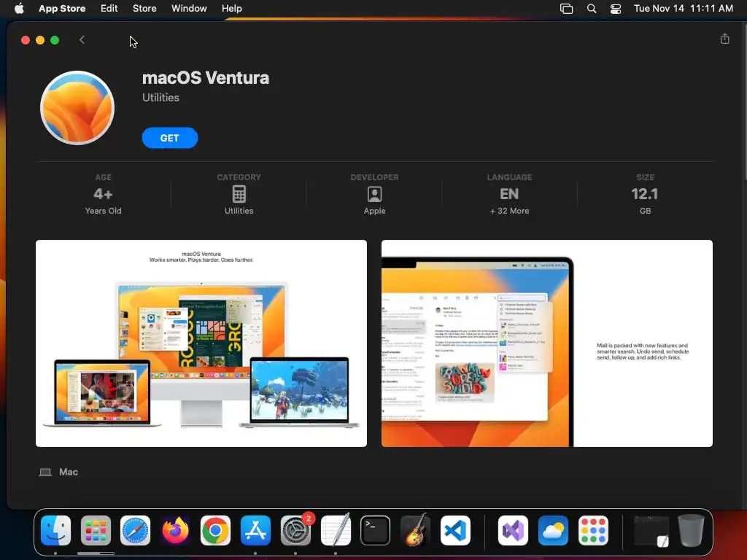Image resolution: width=747 pixels, height=560 pixels.
Task: Launch Google Chrome from the Dock
Action: 215,530
